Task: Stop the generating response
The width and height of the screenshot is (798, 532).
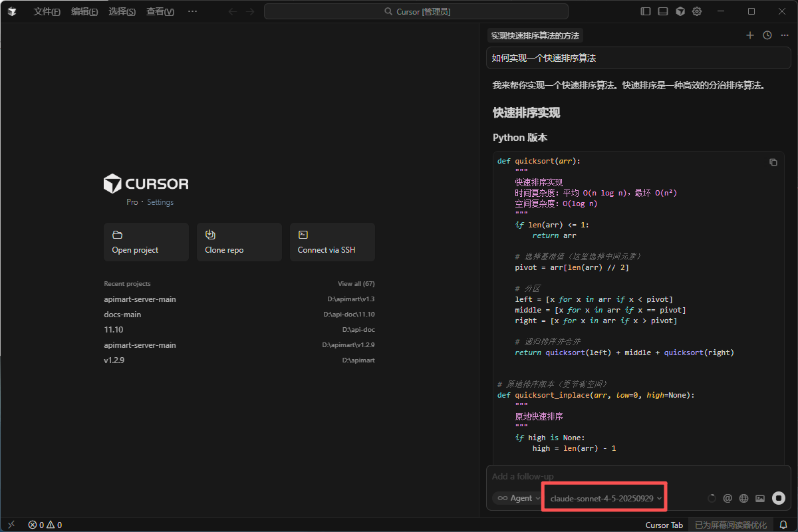Action: pyautogui.click(x=779, y=498)
